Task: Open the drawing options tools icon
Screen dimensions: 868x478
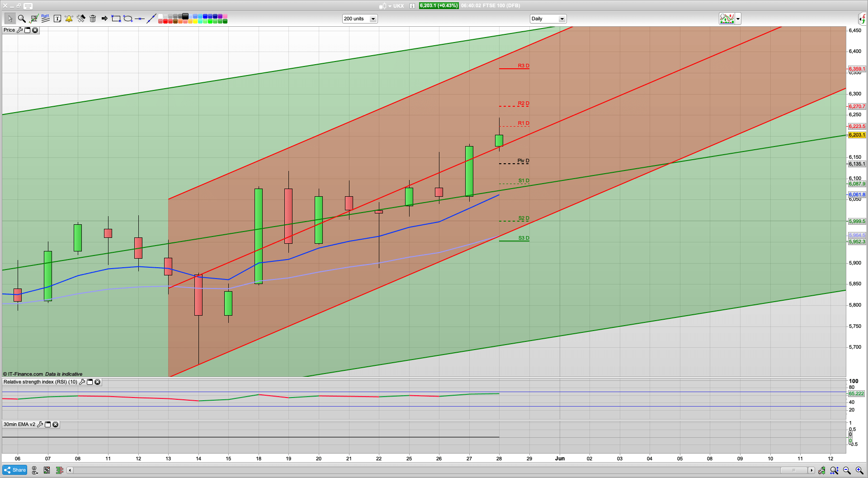Action: coord(81,19)
